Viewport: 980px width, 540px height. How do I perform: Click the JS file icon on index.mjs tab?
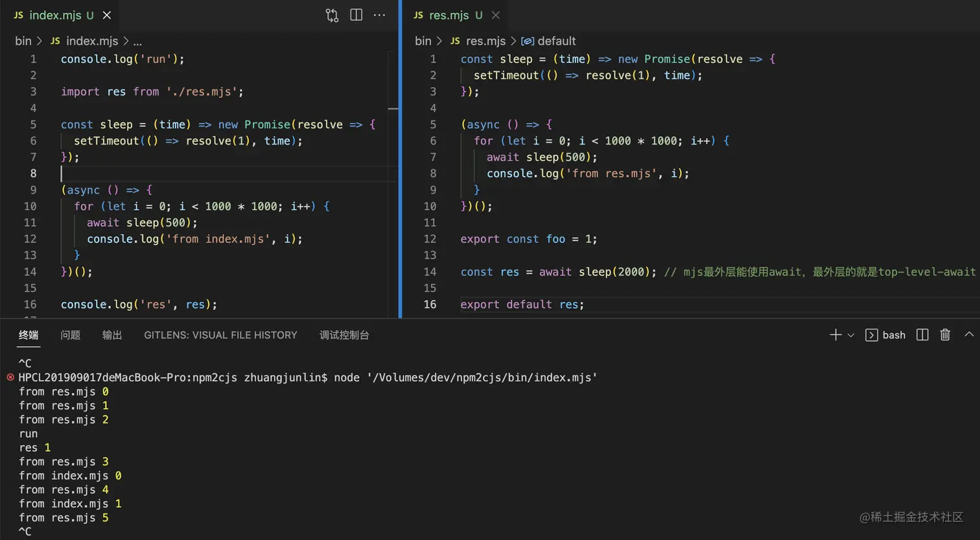(18, 15)
